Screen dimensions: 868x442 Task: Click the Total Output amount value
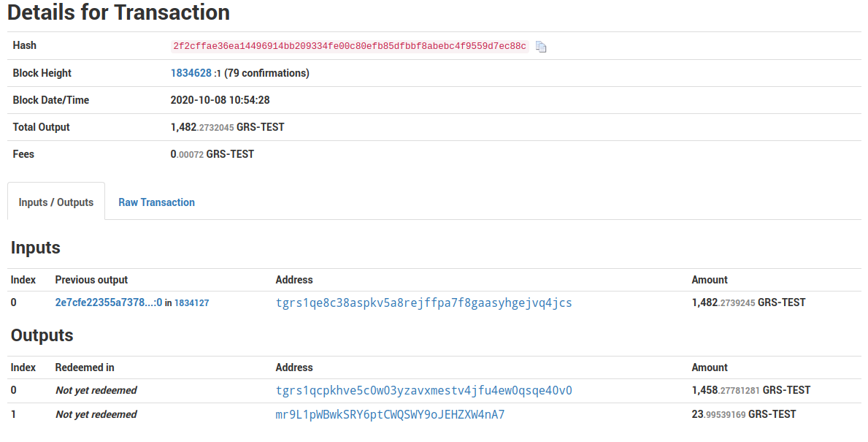[226, 126]
